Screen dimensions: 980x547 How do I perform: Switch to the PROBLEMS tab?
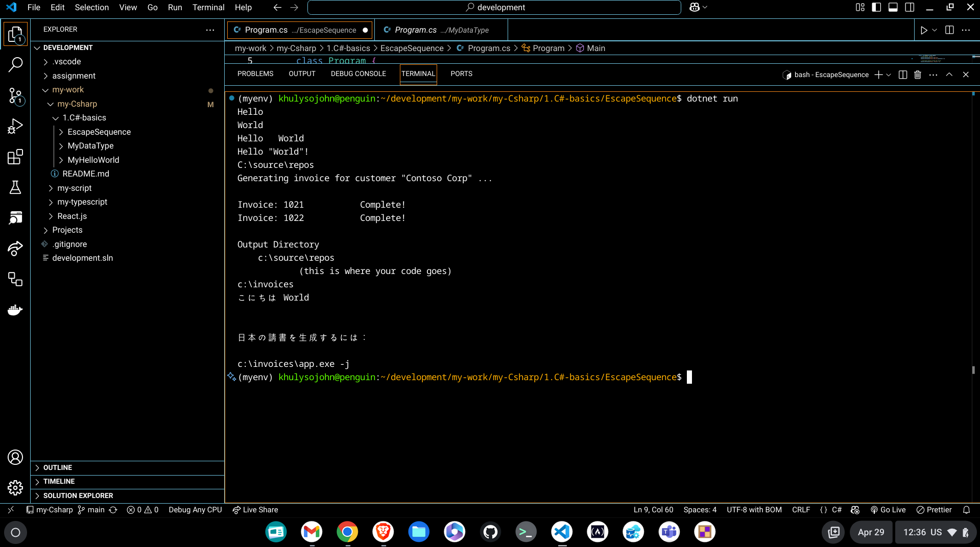(x=255, y=73)
